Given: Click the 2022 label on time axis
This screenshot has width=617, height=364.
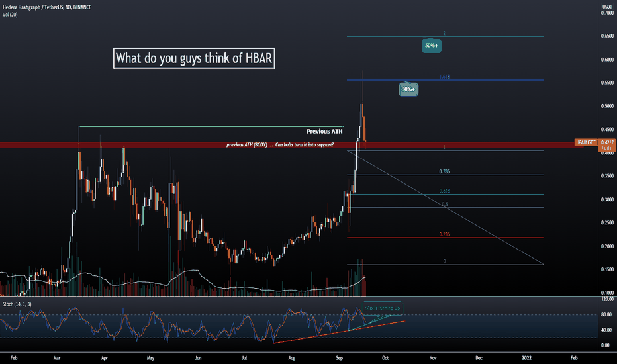Looking at the screenshot, I should click(x=526, y=357).
